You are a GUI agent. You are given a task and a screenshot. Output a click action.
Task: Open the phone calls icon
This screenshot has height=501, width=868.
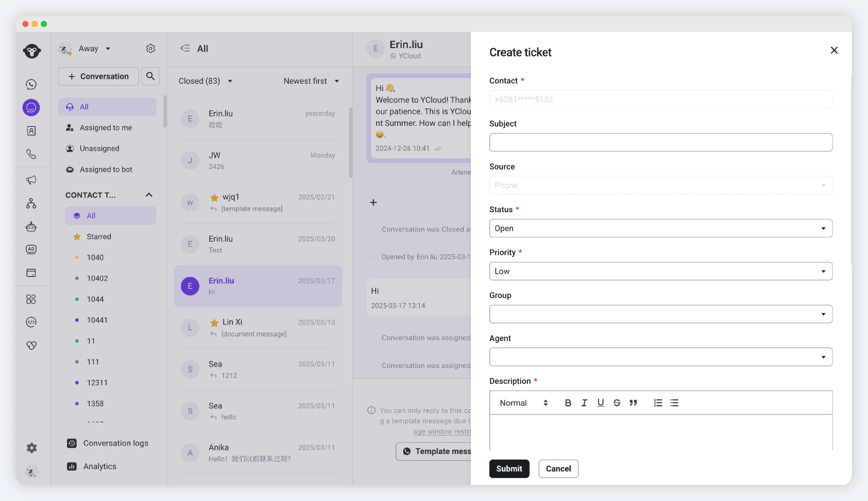click(31, 154)
